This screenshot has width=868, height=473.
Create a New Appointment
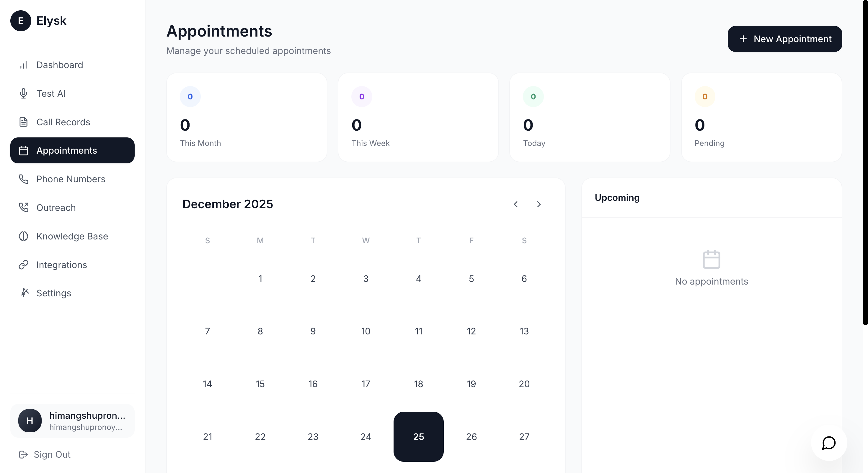(785, 39)
